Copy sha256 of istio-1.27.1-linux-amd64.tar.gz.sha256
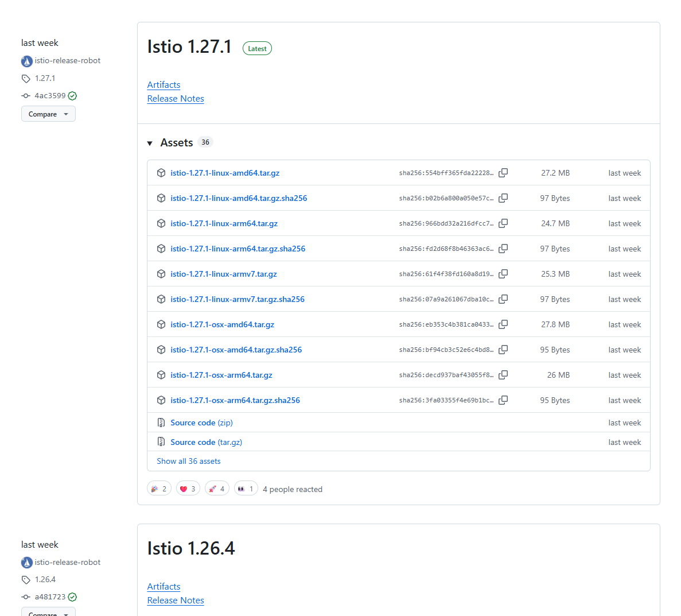681x616 pixels. click(503, 198)
